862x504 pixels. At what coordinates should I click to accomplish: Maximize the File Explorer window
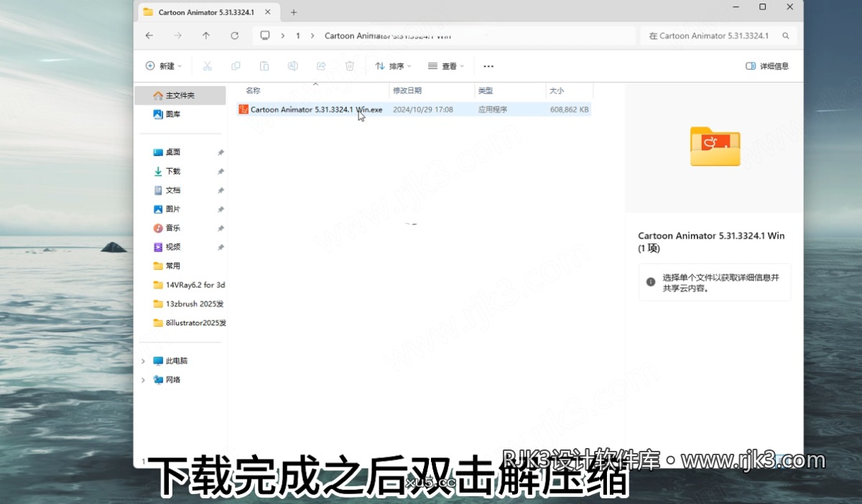click(x=763, y=6)
